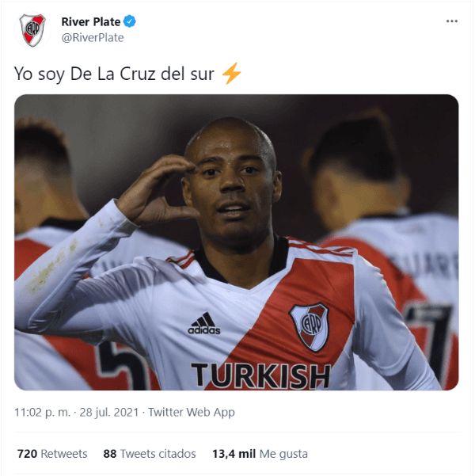Screen dimensions: 475x476
Task: Click the blue verified badge
Action: (x=130, y=21)
